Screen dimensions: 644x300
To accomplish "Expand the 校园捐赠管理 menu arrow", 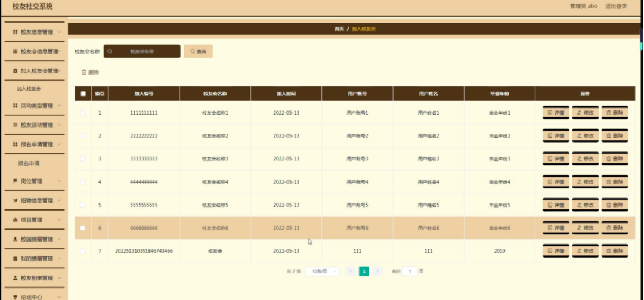I will (60, 239).
